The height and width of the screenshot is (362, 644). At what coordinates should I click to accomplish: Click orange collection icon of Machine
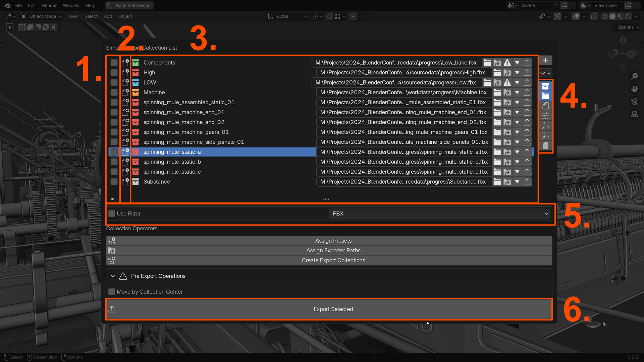point(136,92)
